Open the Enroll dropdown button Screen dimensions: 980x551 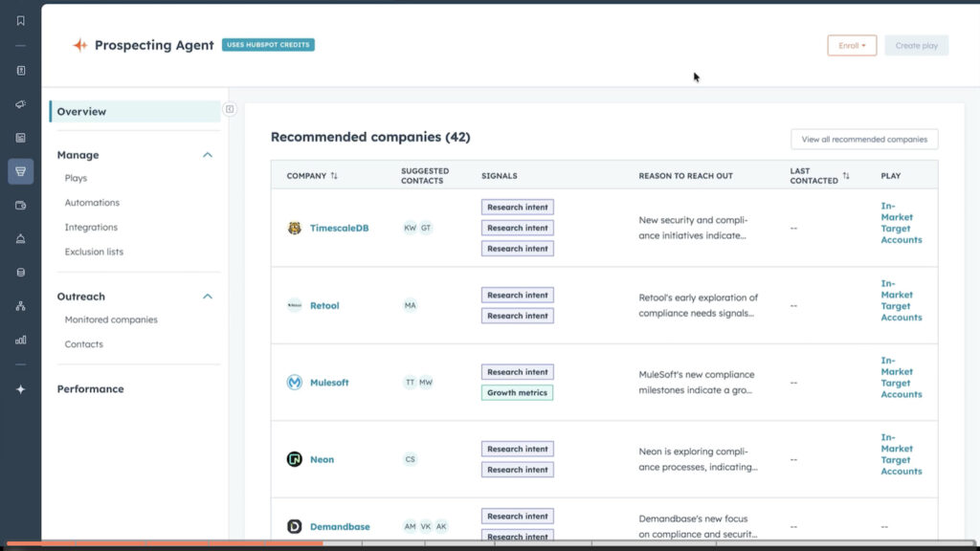point(852,46)
